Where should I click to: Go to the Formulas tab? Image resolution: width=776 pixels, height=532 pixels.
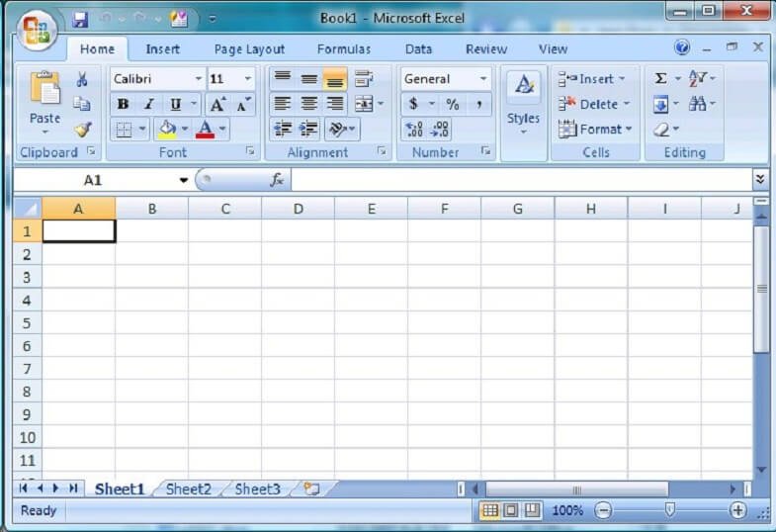(x=344, y=49)
